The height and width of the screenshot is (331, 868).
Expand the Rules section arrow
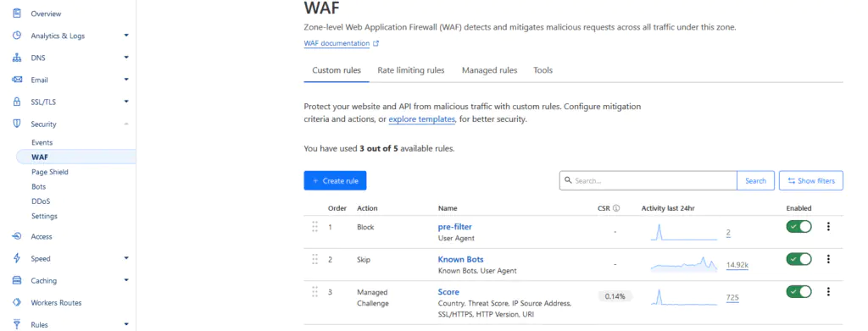tap(126, 324)
